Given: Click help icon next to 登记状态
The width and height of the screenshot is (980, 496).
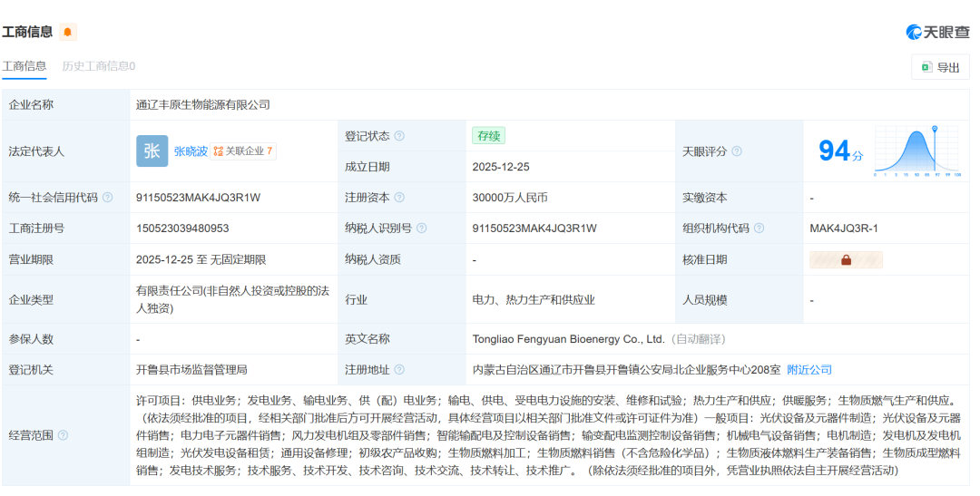Looking at the screenshot, I should [x=399, y=136].
